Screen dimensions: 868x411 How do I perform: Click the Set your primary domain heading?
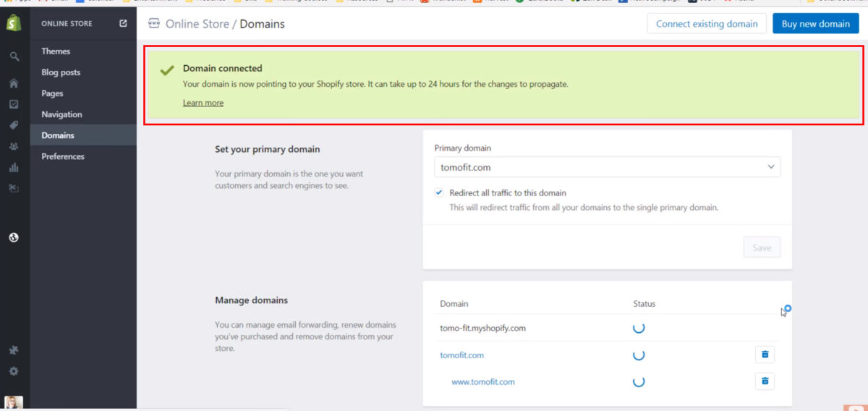click(267, 149)
